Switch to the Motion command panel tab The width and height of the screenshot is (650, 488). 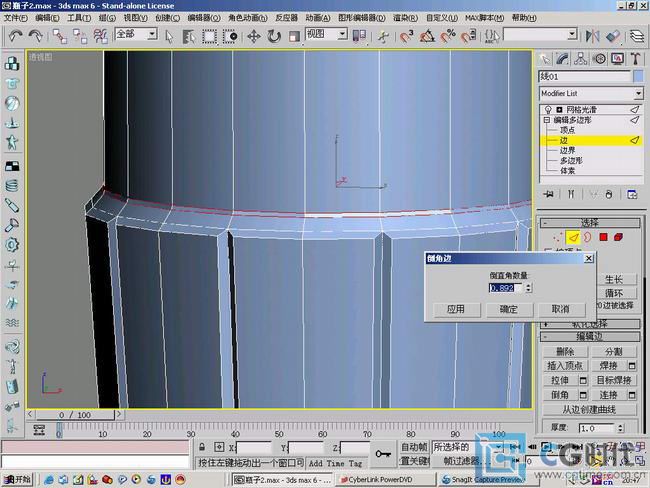(599, 59)
